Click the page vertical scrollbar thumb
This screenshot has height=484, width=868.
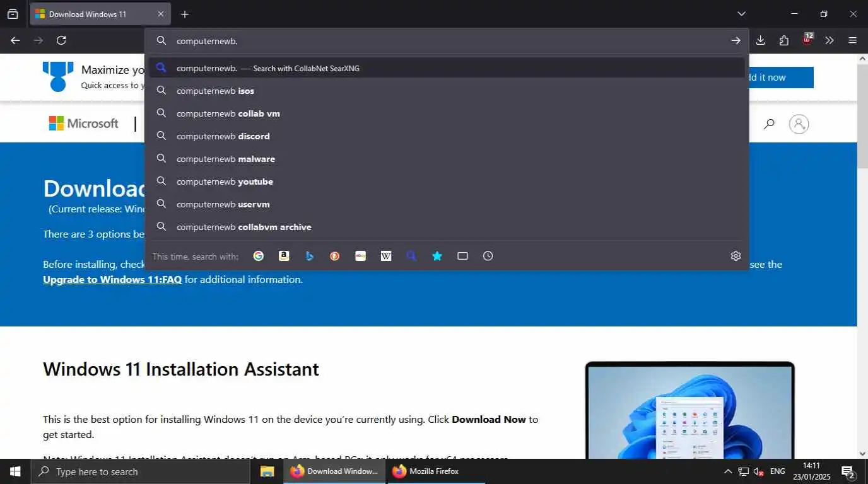[x=862, y=116]
